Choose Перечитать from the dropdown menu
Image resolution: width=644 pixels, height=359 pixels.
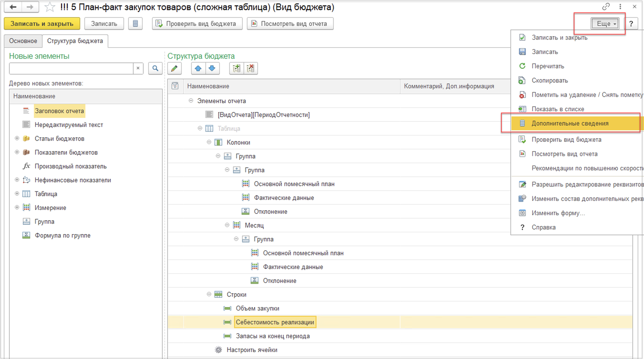click(x=547, y=66)
